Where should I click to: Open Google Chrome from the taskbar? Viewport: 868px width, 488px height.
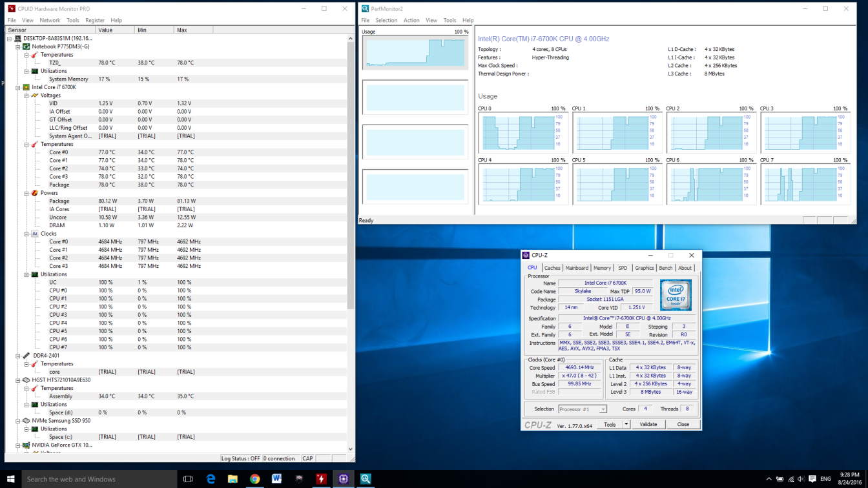coord(255,479)
